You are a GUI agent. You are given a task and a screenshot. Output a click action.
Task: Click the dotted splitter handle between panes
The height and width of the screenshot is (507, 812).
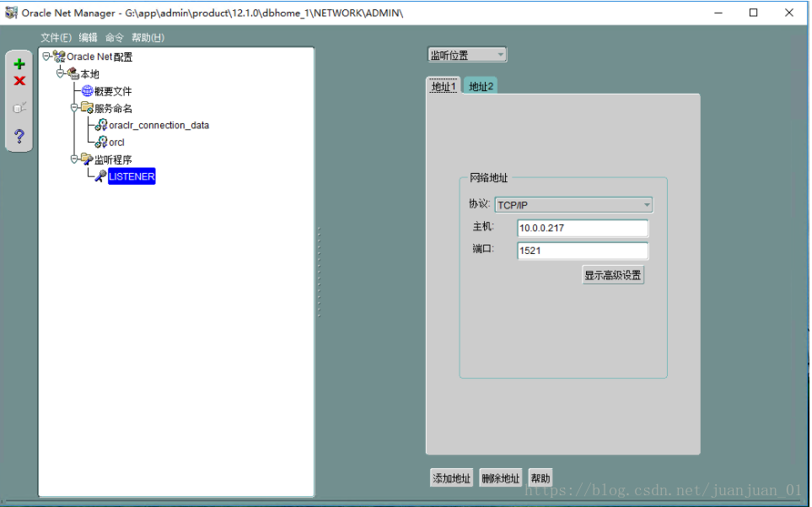(x=319, y=272)
